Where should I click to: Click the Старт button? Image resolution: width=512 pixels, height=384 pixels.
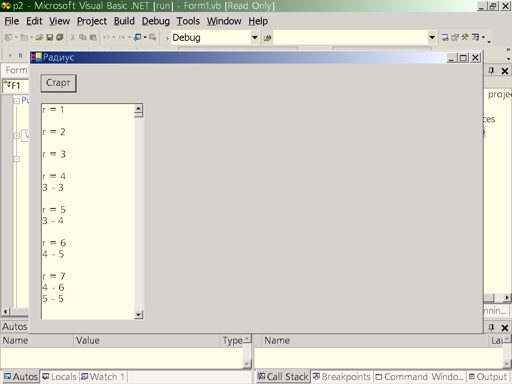58,83
